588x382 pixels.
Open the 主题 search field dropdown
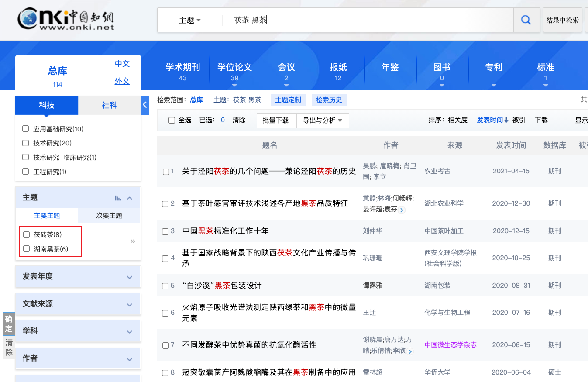coord(190,20)
